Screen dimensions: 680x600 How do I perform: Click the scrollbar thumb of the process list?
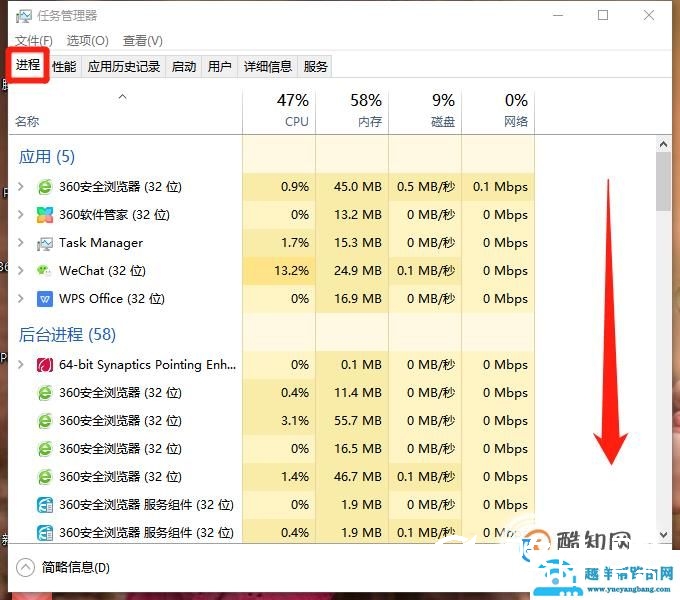tap(663, 181)
